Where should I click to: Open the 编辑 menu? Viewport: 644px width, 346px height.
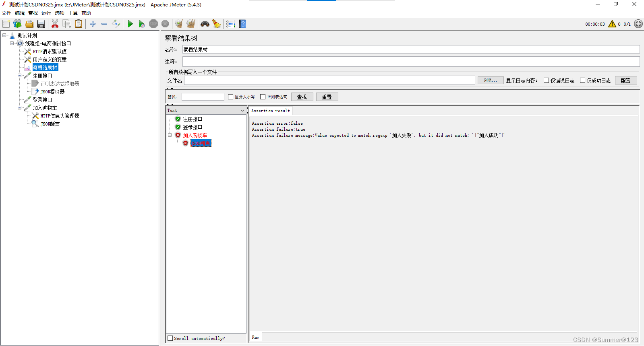20,13
